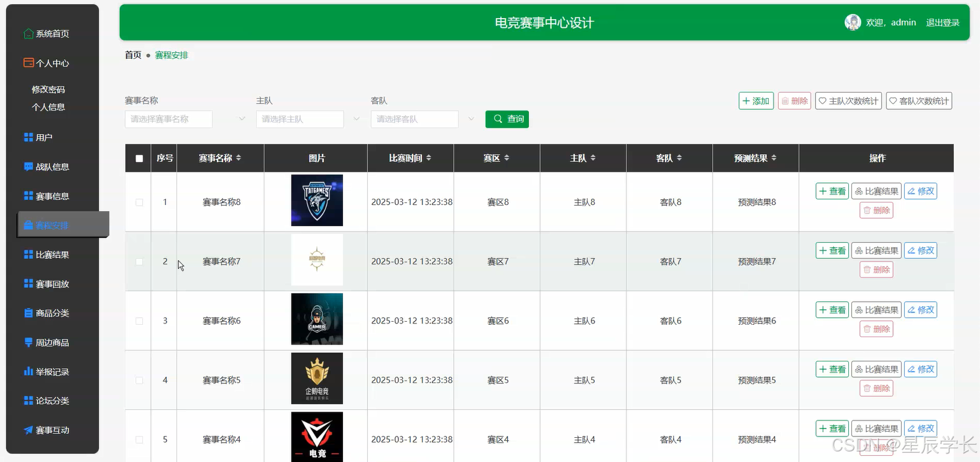
Task: Click the 赛事回放 grid icon
Action: coord(29,284)
